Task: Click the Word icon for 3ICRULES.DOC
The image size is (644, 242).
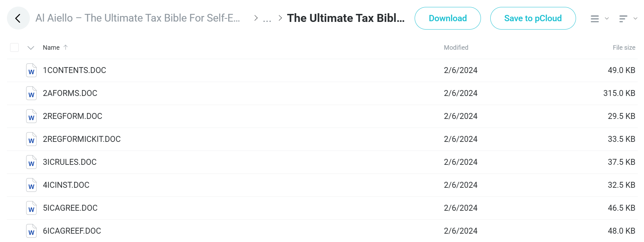Action: [x=31, y=162]
